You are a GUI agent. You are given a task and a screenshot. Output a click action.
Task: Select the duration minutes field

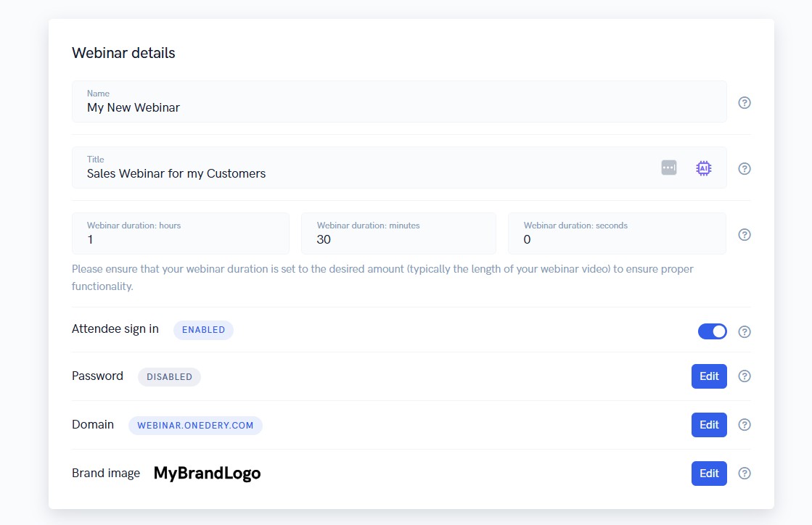(398, 239)
